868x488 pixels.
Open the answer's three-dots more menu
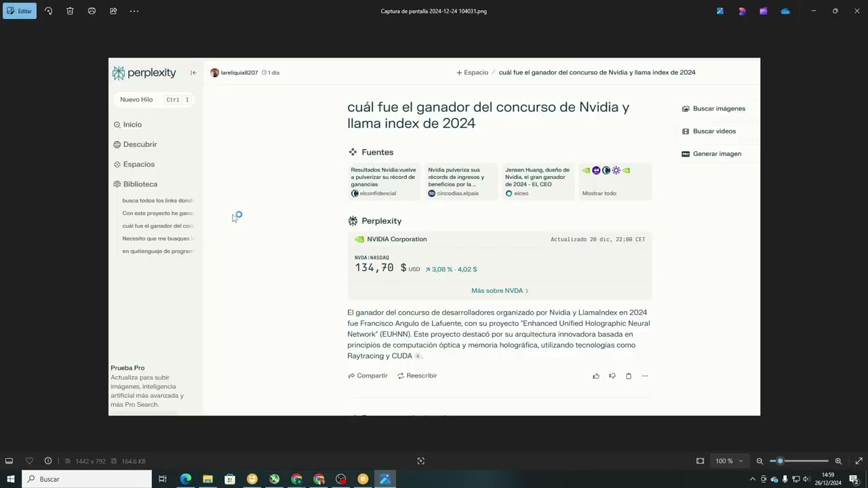click(x=645, y=376)
